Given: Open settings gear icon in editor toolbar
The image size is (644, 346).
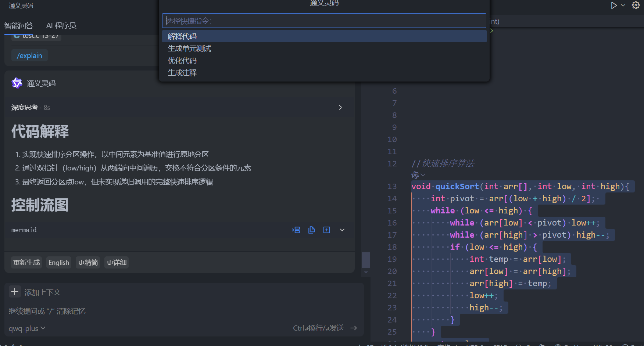Looking at the screenshot, I should click(636, 6).
